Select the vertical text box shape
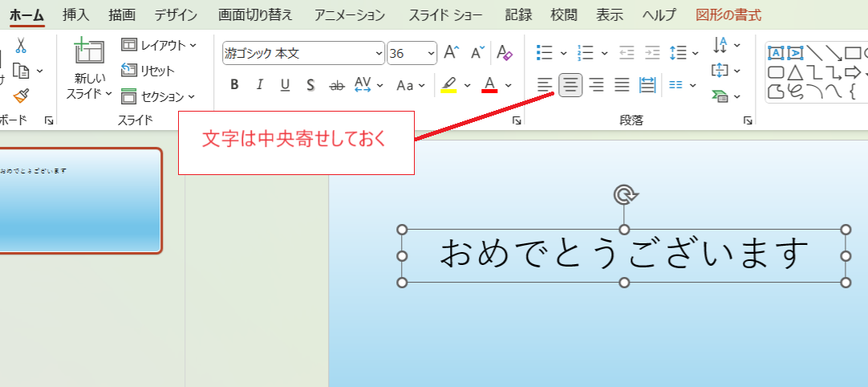This screenshot has width=868, height=387. tap(795, 53)
